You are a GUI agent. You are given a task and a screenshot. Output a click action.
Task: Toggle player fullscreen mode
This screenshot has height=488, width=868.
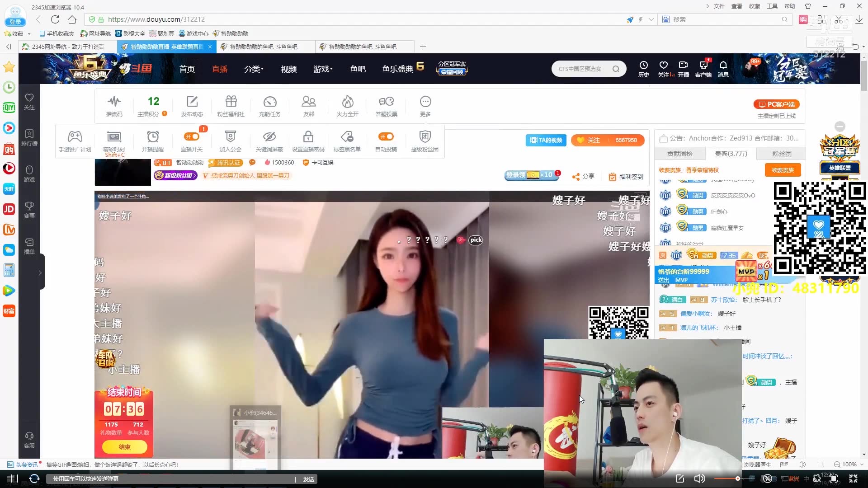coord(854,479)
